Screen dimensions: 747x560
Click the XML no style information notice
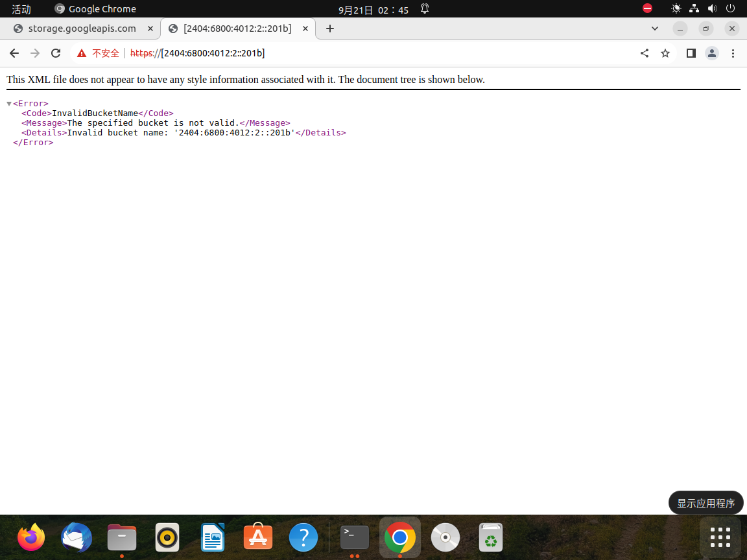246,80
